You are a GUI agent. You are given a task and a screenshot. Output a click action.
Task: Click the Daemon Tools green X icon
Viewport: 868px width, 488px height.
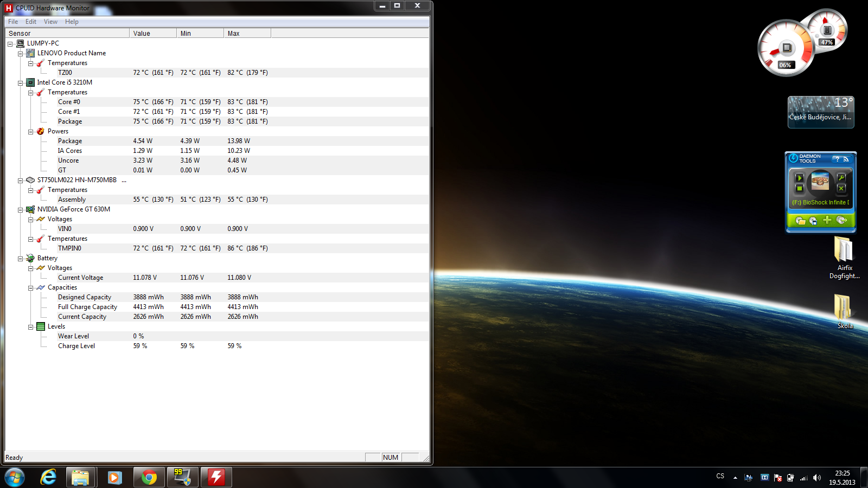tap(841, 188)
